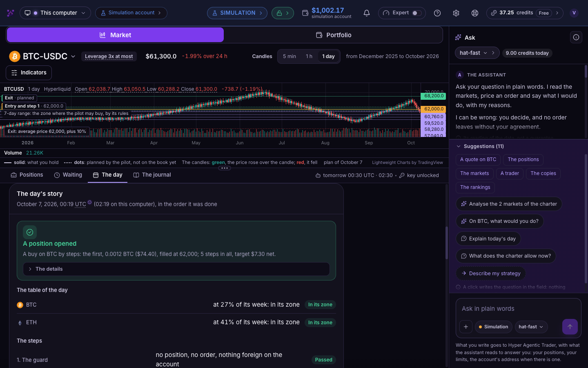Viewport: 588px width, 368px height.
Task: Toggle the Expert mode switch
Action: [416, 13]
